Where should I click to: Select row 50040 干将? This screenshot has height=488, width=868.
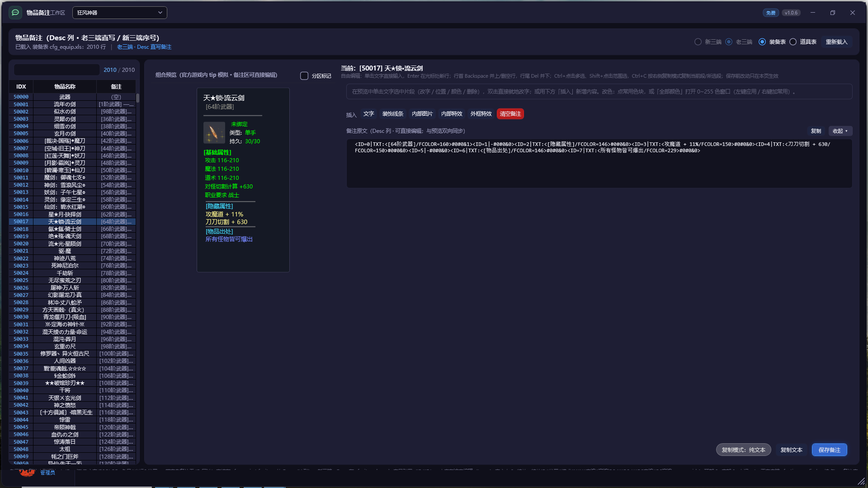(72, 390)
